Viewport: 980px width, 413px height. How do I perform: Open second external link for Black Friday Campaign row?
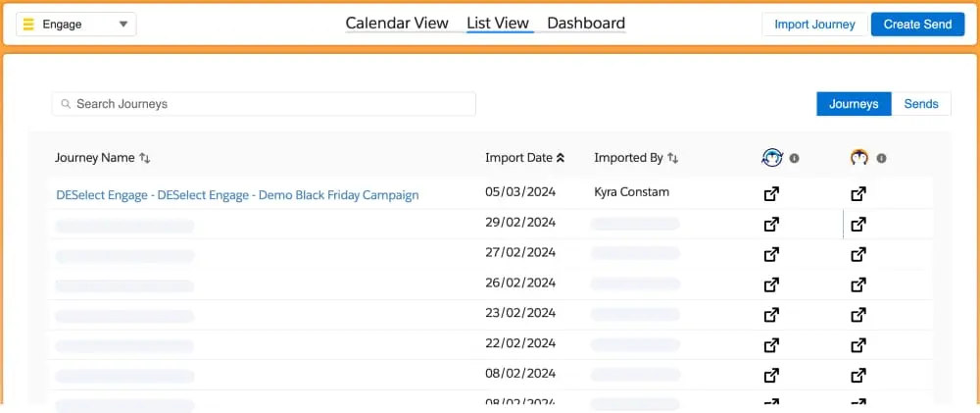pos(858,194)
